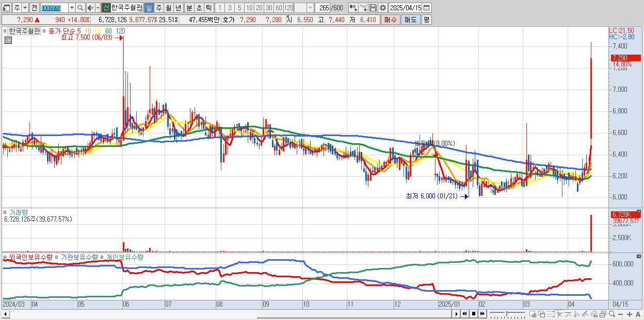Select the 60 interval button
The image size is (644, 320).
(279, 8)
